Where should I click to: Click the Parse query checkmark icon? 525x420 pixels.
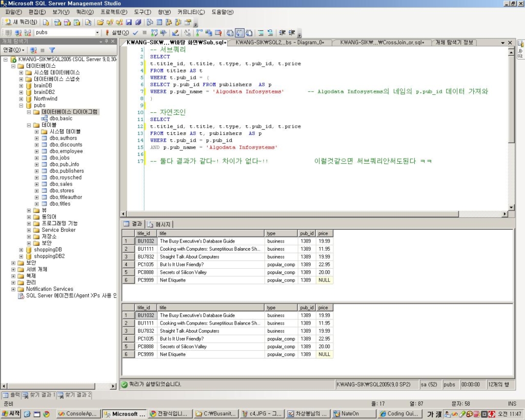coord(135,32)
